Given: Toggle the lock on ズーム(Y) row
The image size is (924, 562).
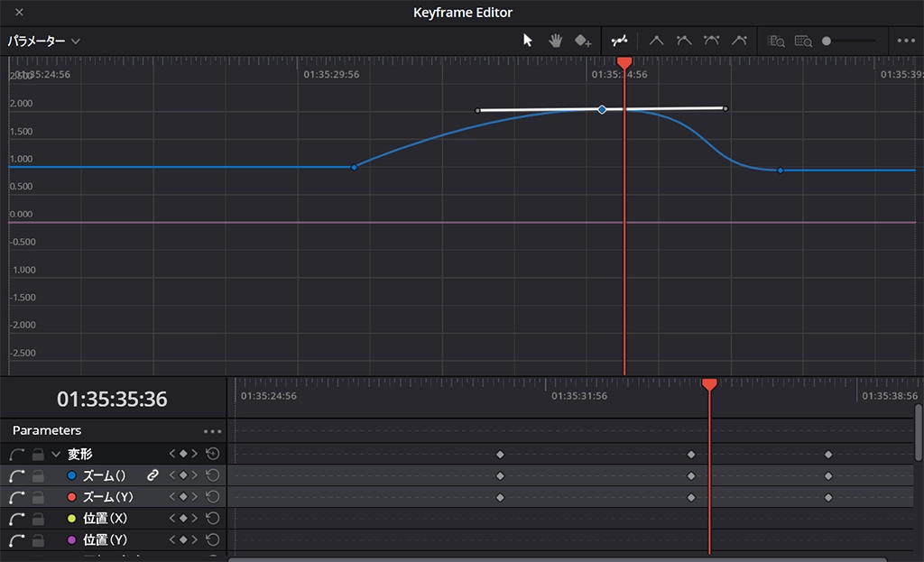Looking at the screenshot, I should coord(38,497).
